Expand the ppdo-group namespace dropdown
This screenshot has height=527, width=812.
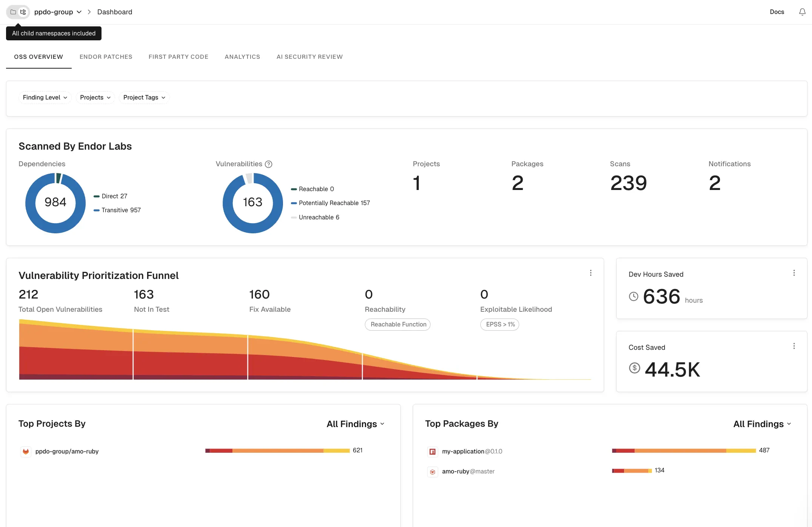[58, 12]
